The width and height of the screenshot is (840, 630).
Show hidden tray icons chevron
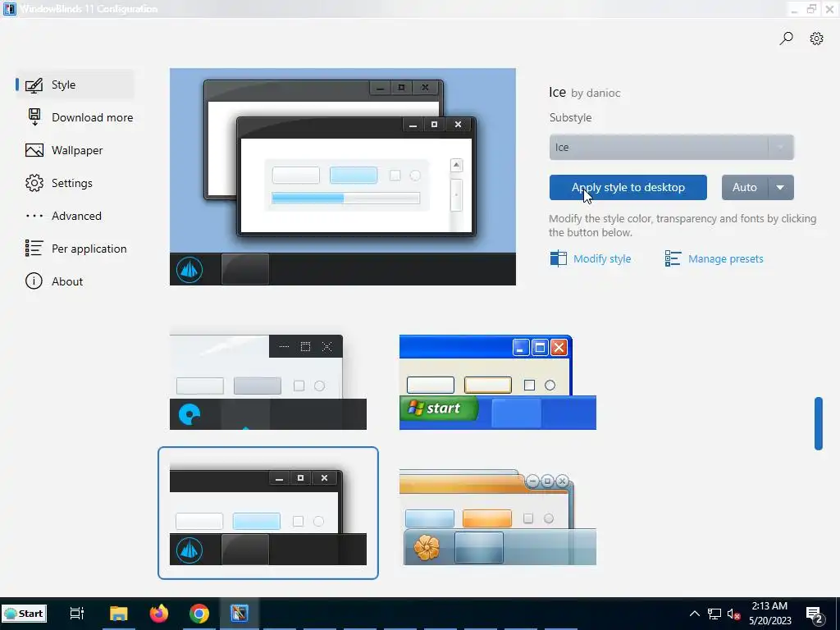coord(694,614)
